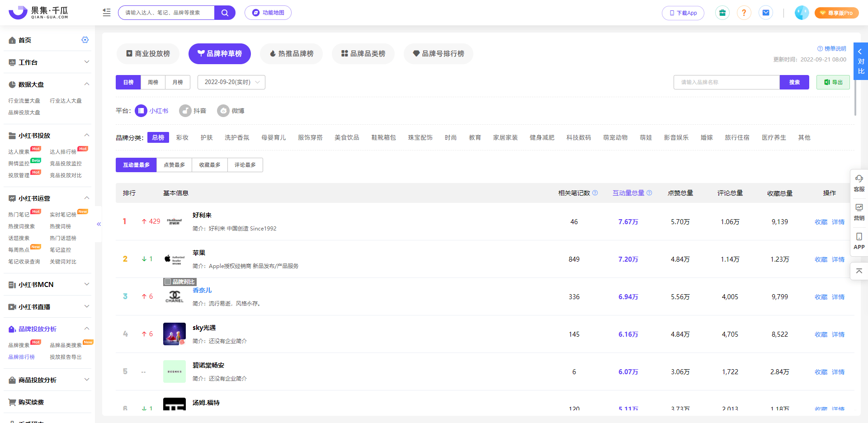Click the sky光遇 brand thumbnail
The width and height of the screenshot is (868, 423).
pos(175,334)
